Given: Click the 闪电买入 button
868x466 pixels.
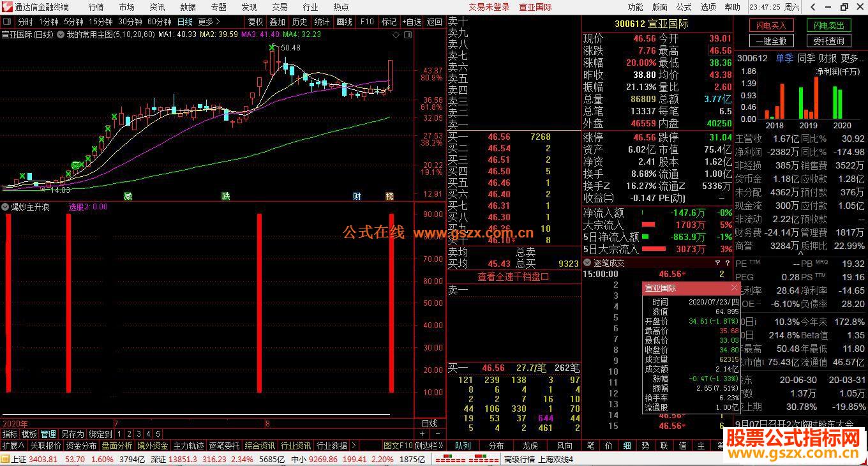Looking at the screenshot, I should click(x=771, y=26).
